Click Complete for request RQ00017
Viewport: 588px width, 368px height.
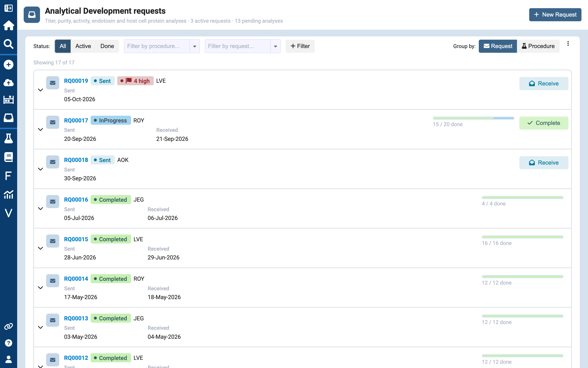tap(544, 123)
